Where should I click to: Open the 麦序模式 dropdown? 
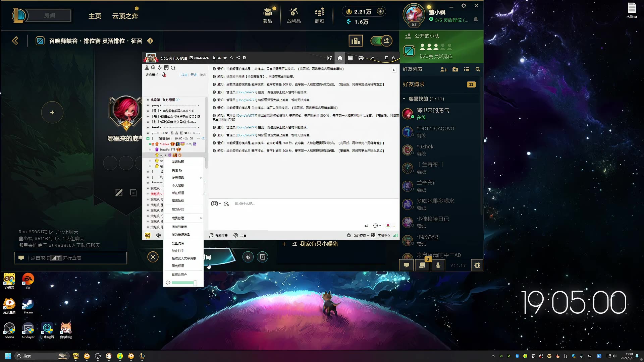point(153,75)
